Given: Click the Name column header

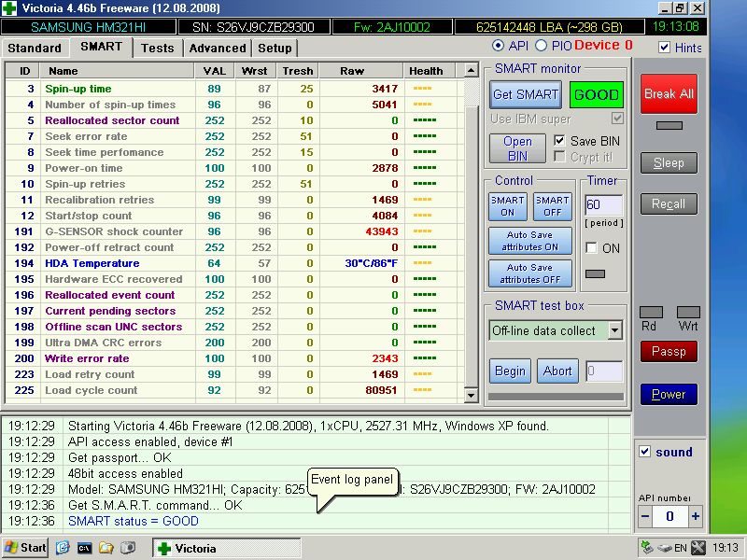Looking at the screenshot, I should click(118, 71).
